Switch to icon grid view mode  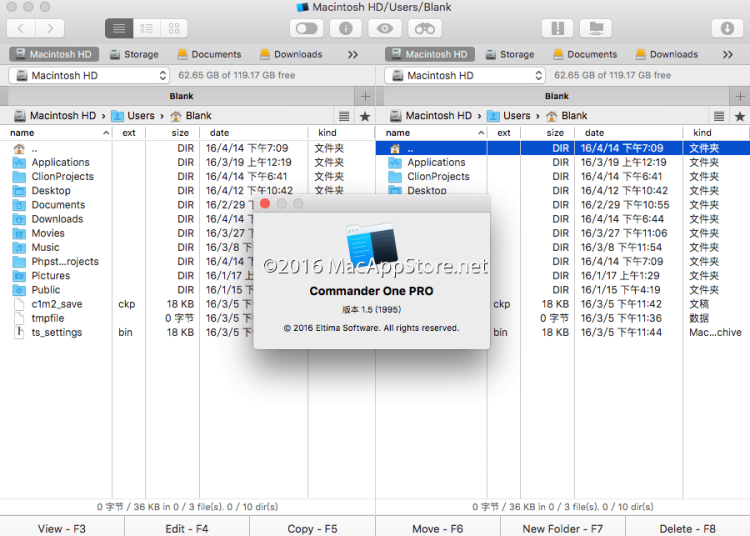point(174,29)
